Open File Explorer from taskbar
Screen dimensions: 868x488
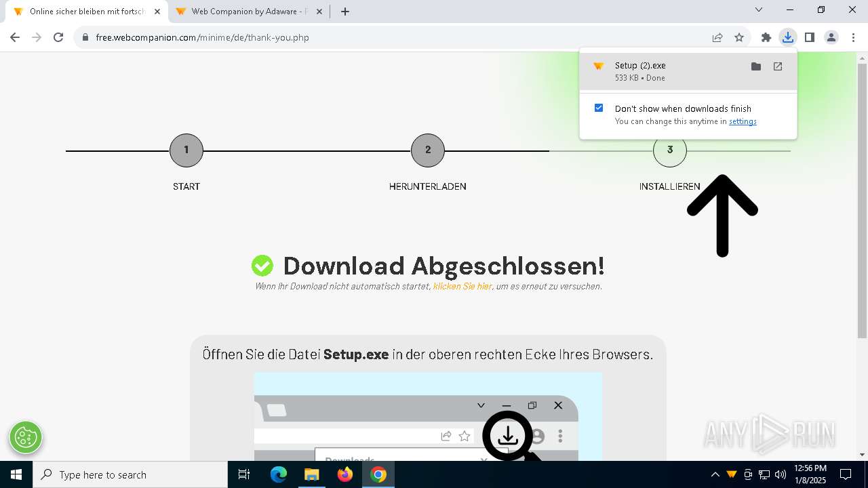(311, 474)
